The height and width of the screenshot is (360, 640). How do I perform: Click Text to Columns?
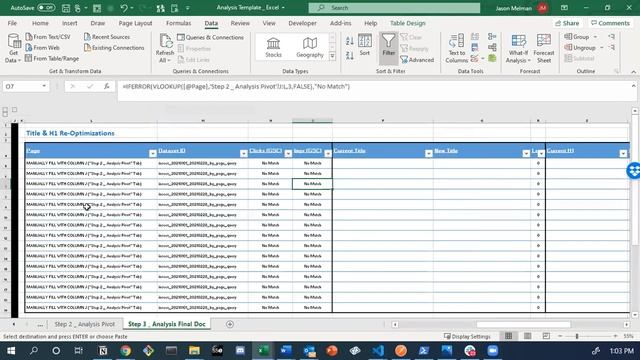click(456, 48)
